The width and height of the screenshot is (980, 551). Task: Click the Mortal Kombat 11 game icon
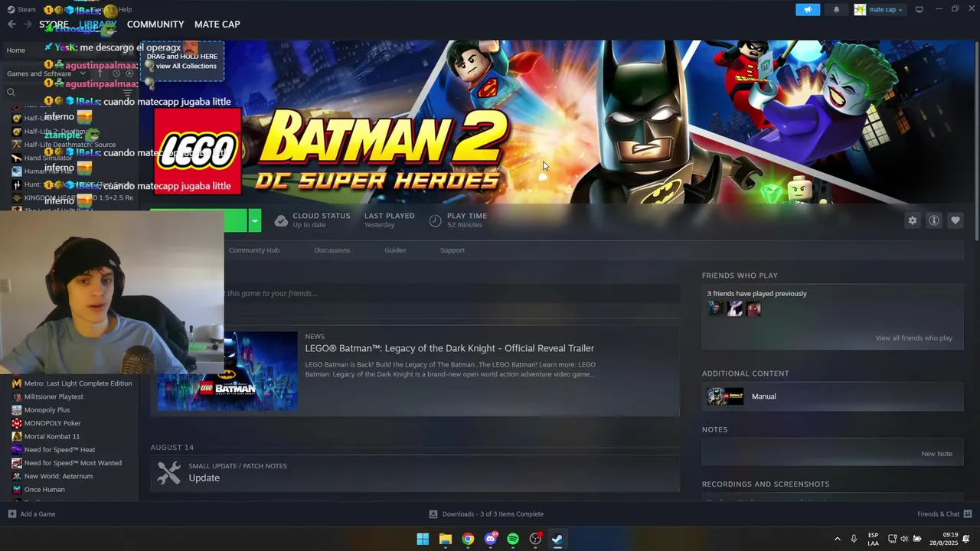[x=17, y=436]
